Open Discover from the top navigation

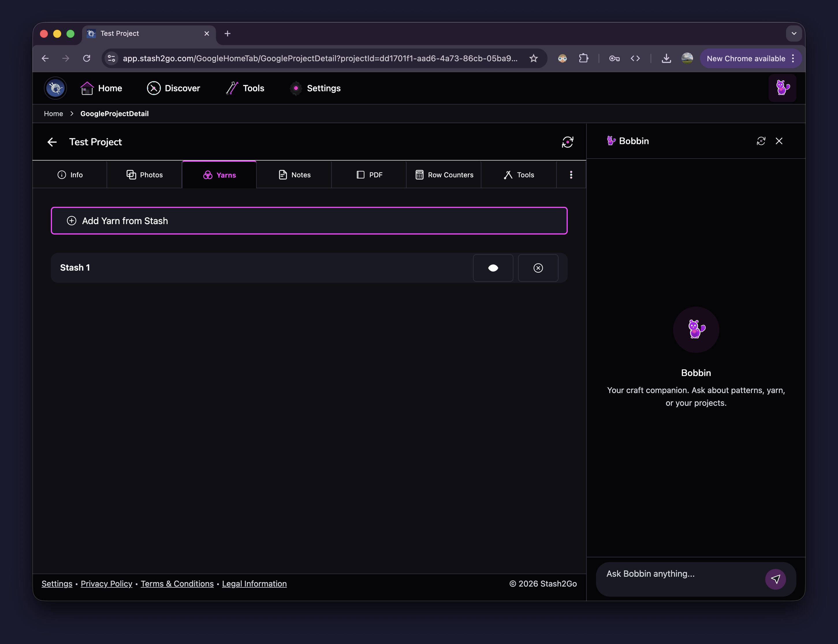(174, 88)
